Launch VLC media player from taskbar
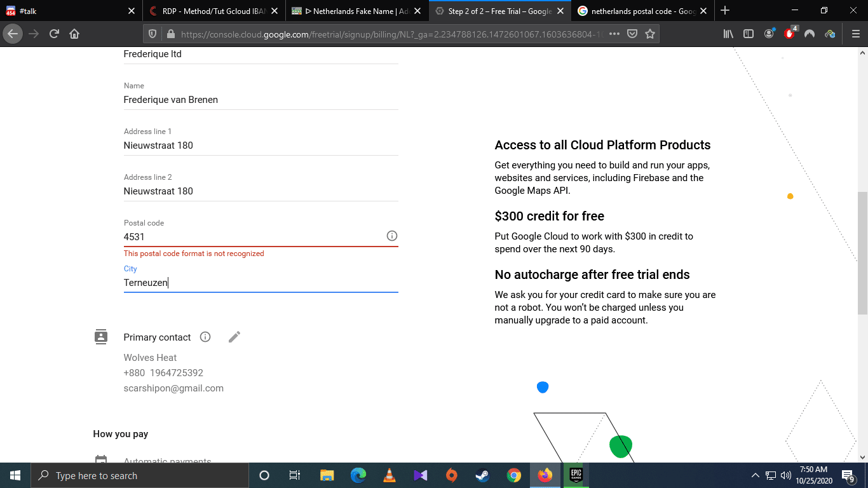868x488 pixels. [390, 475]
